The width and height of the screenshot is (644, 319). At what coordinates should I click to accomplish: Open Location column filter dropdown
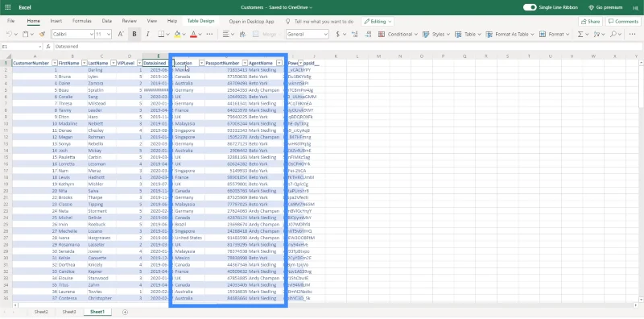pyautogui.click(x=202, y=63)
